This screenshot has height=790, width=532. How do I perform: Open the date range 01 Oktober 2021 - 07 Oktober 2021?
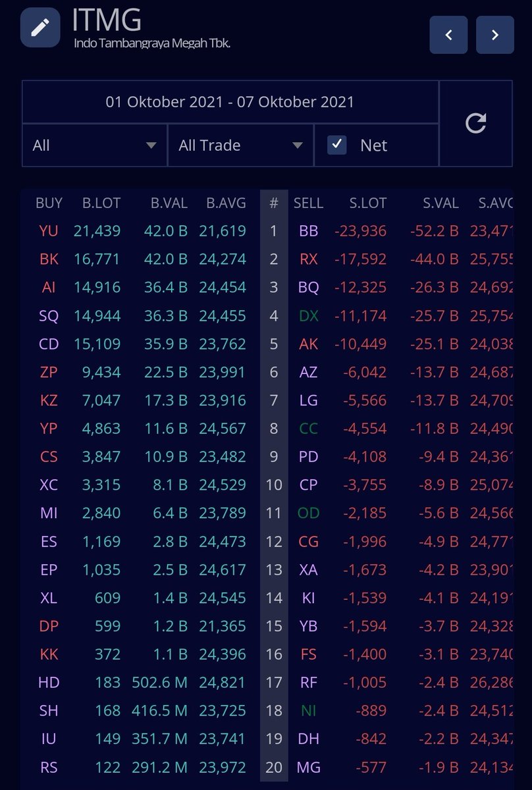pyautogui.click(x=230, y=102)
